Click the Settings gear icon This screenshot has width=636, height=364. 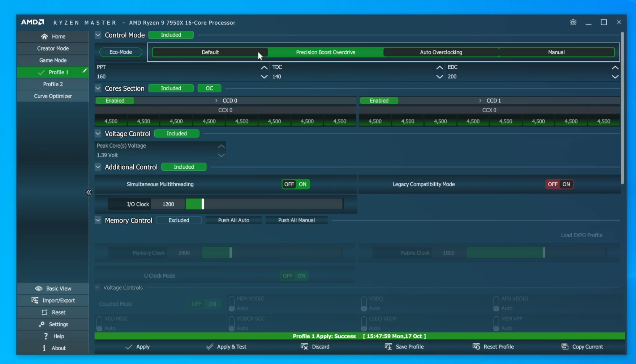pos(42,324)
